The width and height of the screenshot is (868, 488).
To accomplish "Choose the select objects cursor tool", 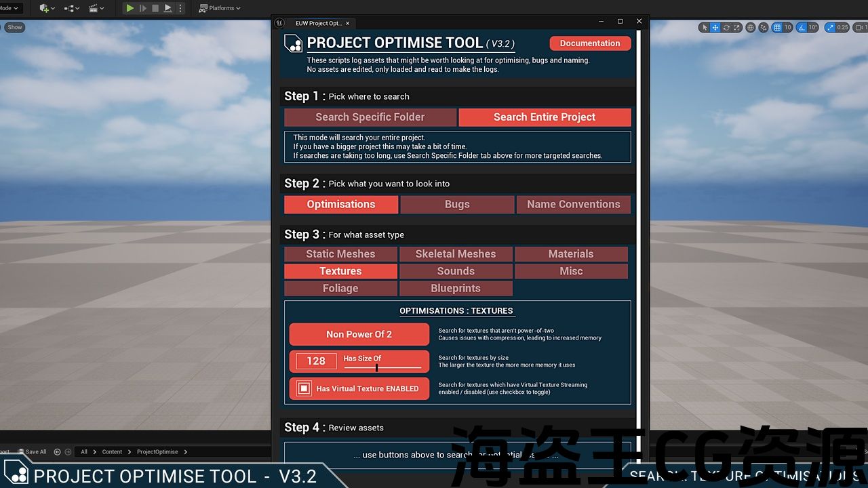I will [x=705, y=28].
